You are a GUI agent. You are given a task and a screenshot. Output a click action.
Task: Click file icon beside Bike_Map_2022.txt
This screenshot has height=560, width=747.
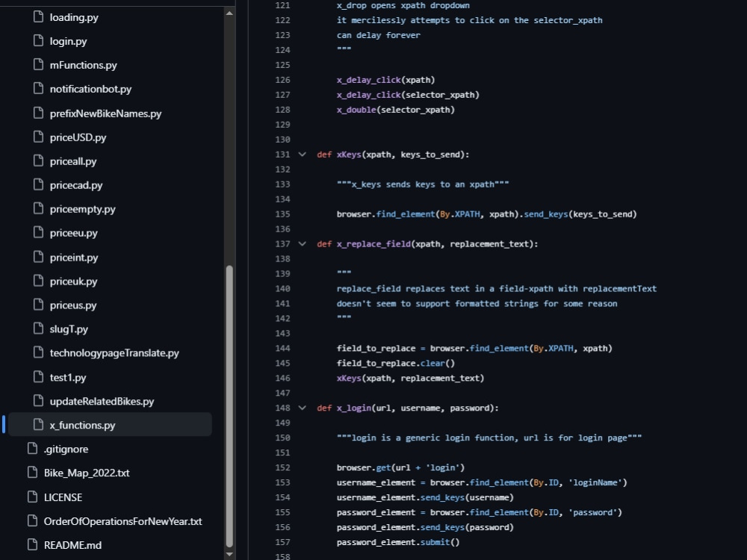[32, 473]
